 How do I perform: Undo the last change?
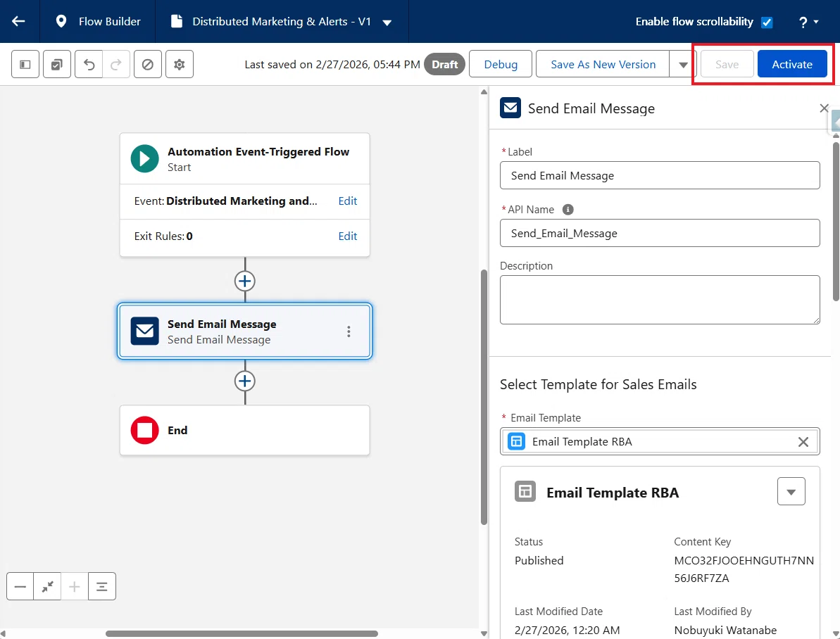89,64
